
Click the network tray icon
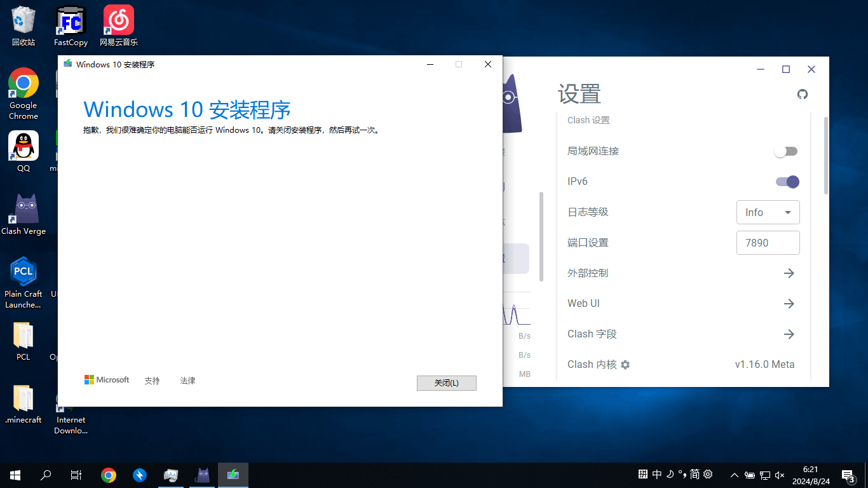click(765, 475)
